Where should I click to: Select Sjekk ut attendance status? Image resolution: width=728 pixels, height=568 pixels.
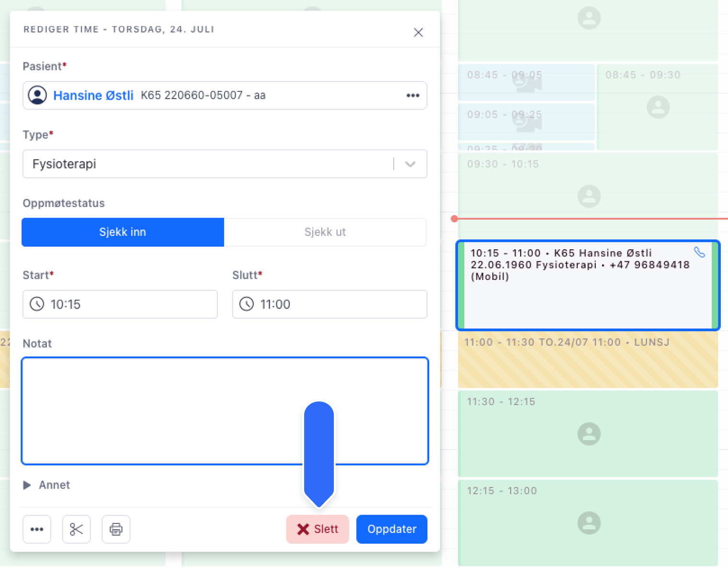tap(325, 232)
